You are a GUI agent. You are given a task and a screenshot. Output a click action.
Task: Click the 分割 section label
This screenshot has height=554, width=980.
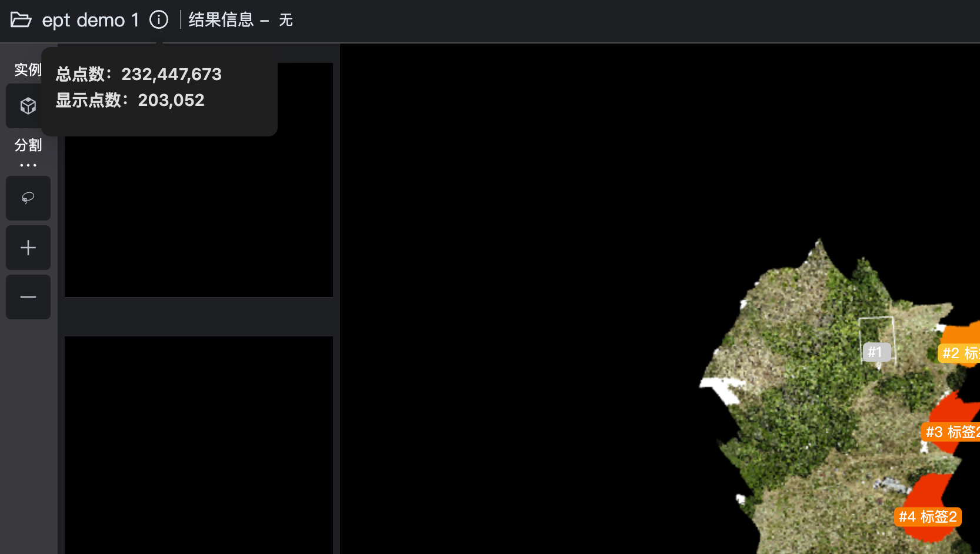(28, 145)
